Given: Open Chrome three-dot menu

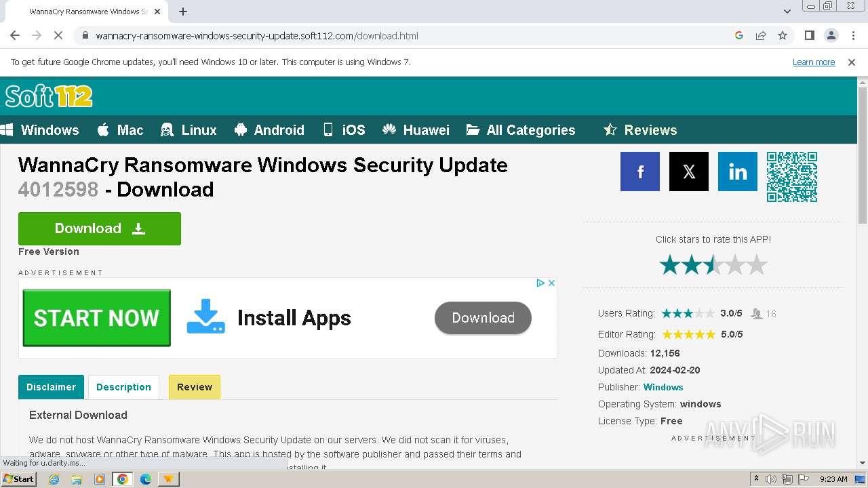Looking at the screenshot, I should pyautogui.click(x=853, y=35).
